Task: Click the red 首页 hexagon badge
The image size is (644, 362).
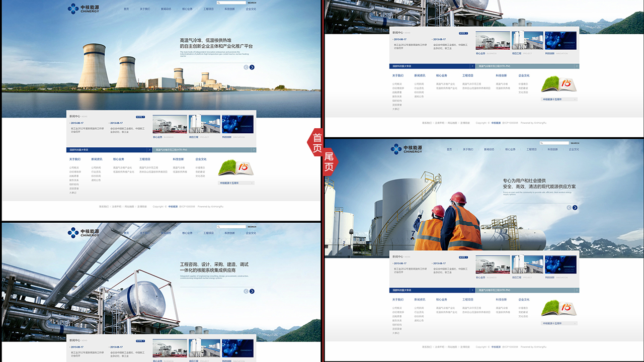Action: click(317, 142)
